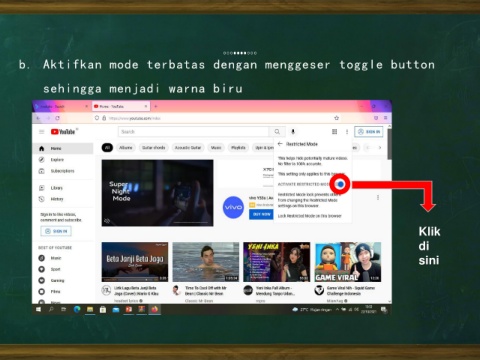Screen dimensions: 480x360
Task: Activate voice search microphone icon
Action: tap(293, 132)
